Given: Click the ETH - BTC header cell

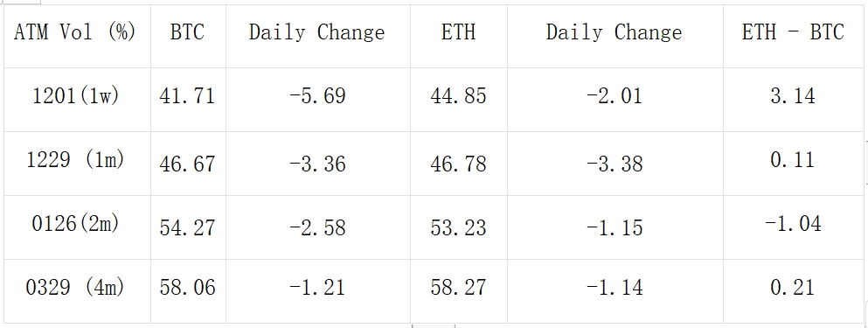Looking at the screenshot, I should click(792, 37).
